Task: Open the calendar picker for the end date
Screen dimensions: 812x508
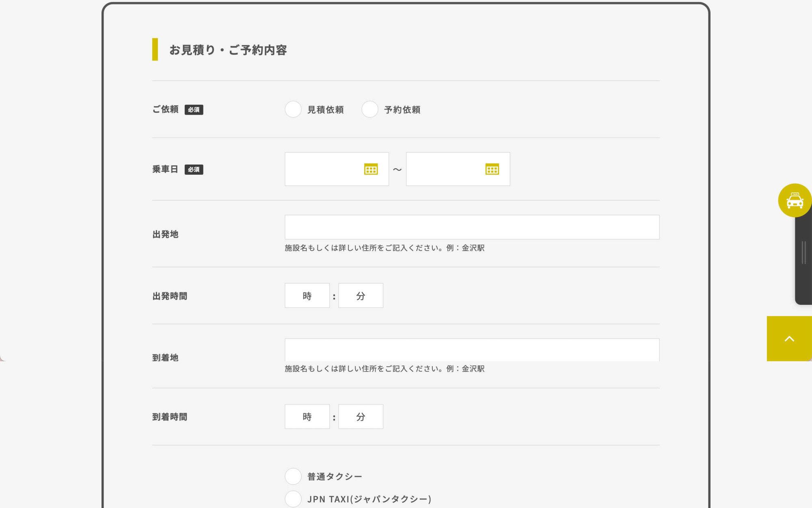Action: click(492, 169)
